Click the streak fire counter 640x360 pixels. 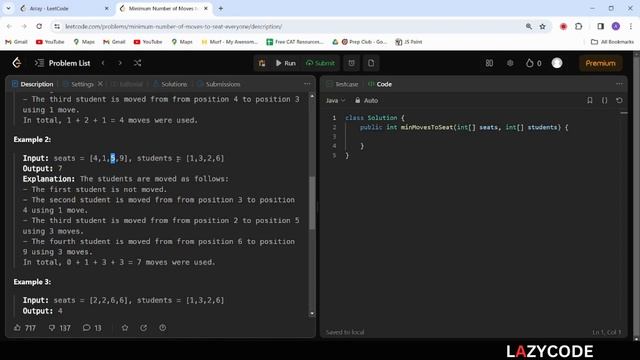tap(534, 63)
